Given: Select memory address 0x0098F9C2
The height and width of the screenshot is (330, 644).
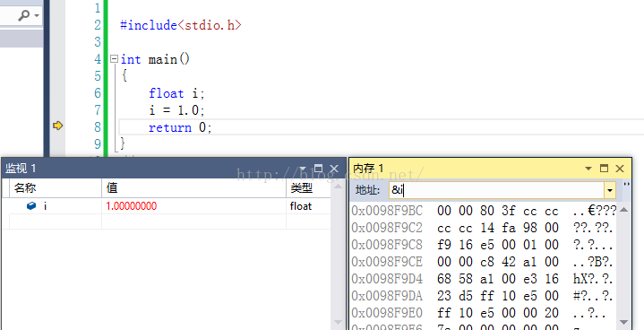Looking at the screenshot, I should coord(387,228).
